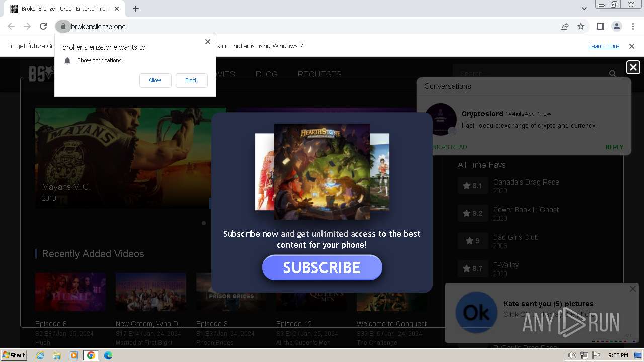The height and width of the screenshot is (362, 644).
Task: Select the first carousel dot under the banner
Action: [204, 223]
